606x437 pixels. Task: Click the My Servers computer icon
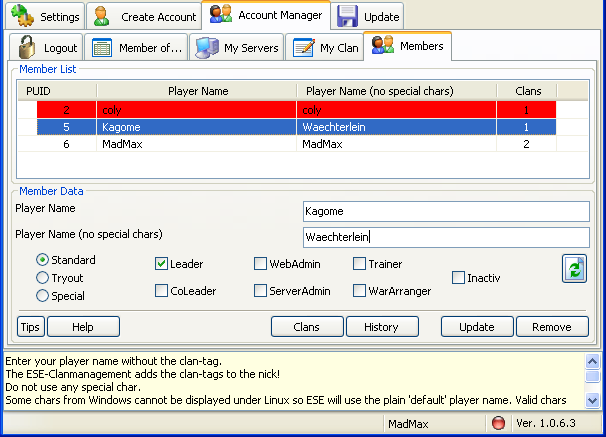tap(207, 48)
